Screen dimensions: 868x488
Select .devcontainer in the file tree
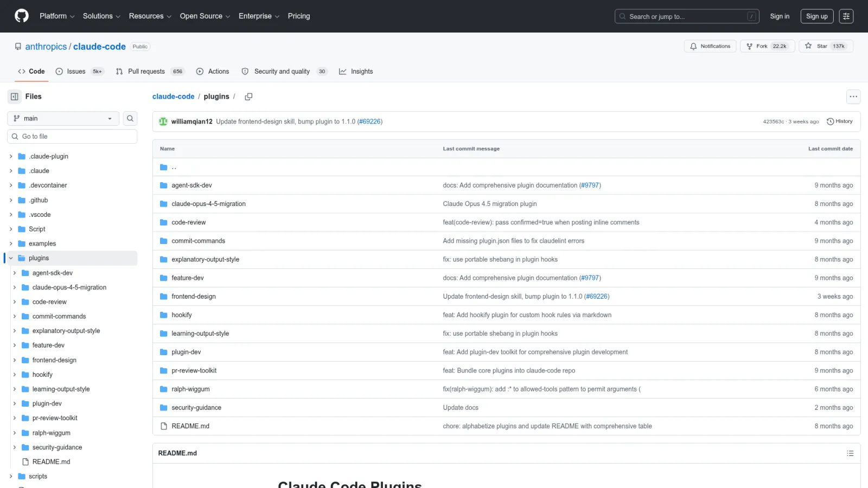point(48,185)
